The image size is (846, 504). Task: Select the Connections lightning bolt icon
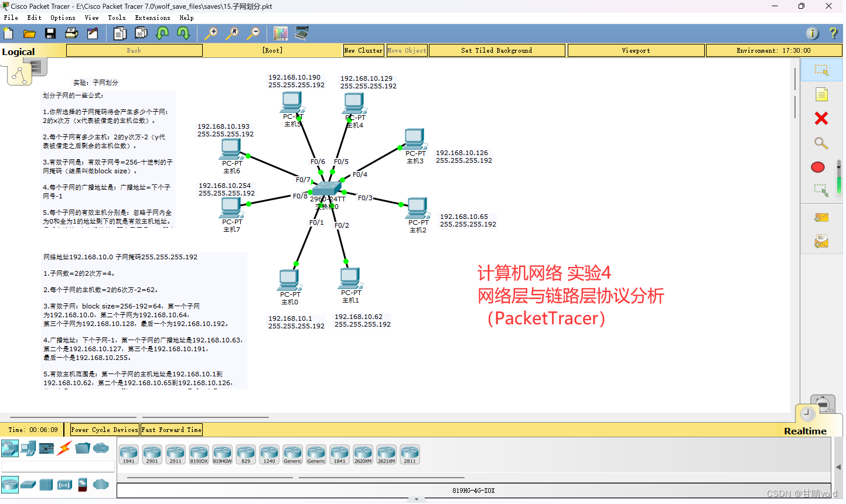click(x=64, y=448)
